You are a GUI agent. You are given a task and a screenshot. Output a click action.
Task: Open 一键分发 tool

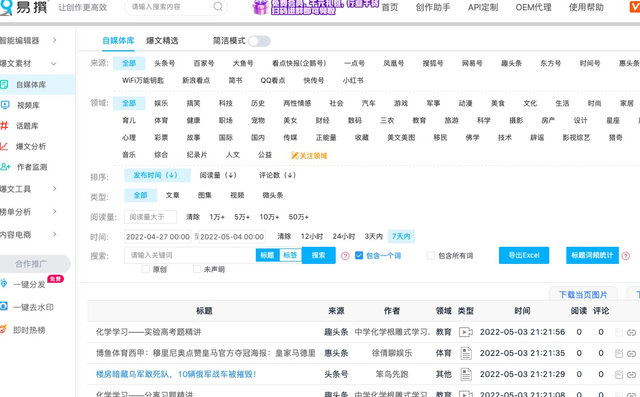point(29,284)
